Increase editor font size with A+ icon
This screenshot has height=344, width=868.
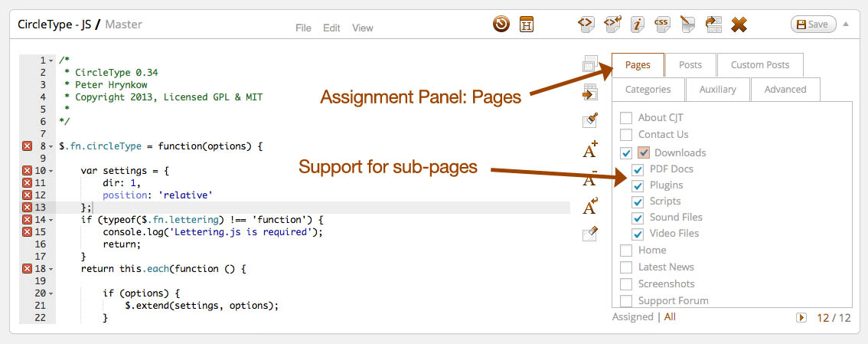click(x=590, y=149)
